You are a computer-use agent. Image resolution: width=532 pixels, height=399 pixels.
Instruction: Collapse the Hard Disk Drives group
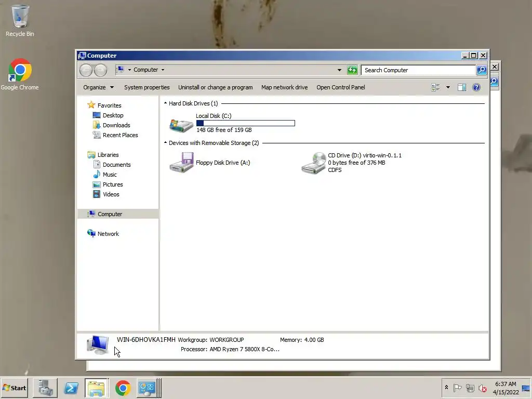pyautogui.click(x=165, y=103)
